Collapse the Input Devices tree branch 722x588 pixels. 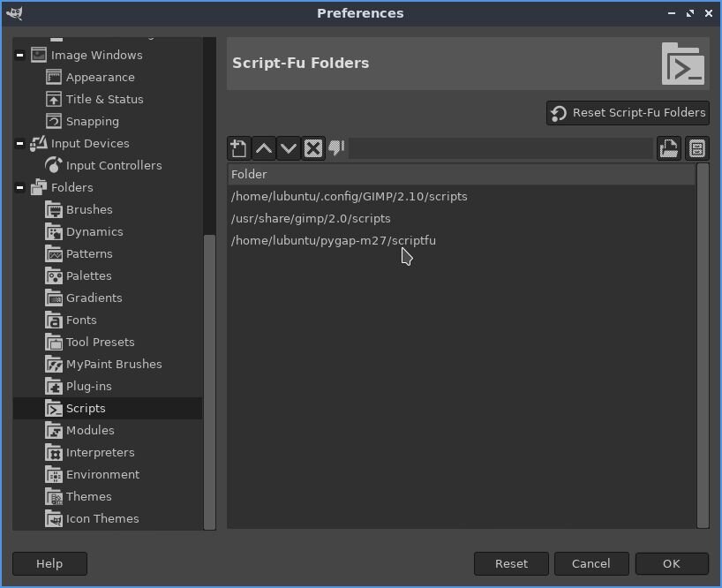[x=19, y=144]
